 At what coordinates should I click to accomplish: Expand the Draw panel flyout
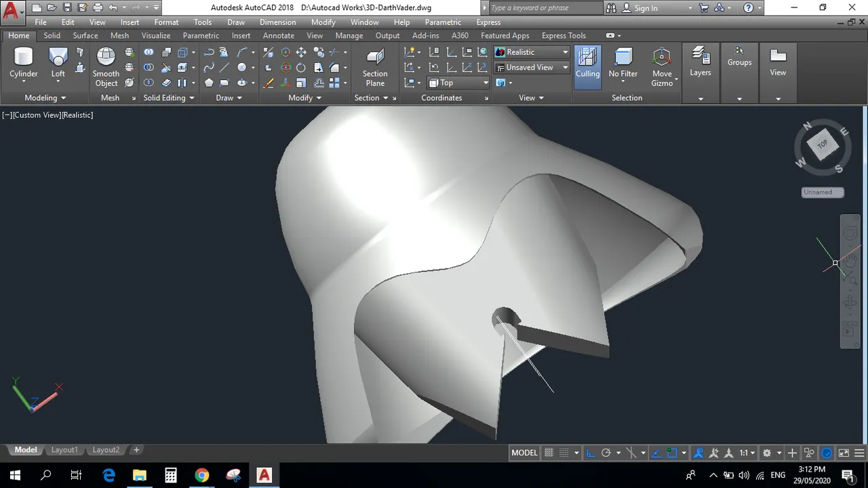point(229,98)
